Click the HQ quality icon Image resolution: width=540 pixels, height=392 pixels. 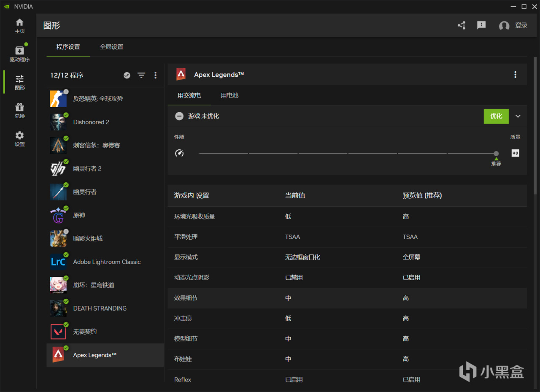click(515, 153)
